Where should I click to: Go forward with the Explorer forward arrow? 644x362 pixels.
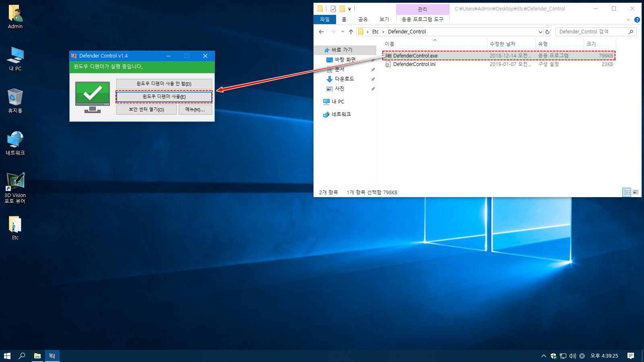point(333,32)
